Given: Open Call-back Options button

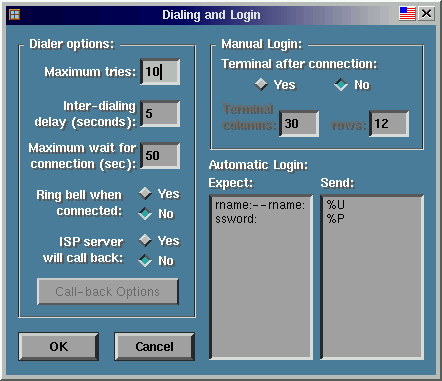Looking at the screenshot, I should click(108, 292).
